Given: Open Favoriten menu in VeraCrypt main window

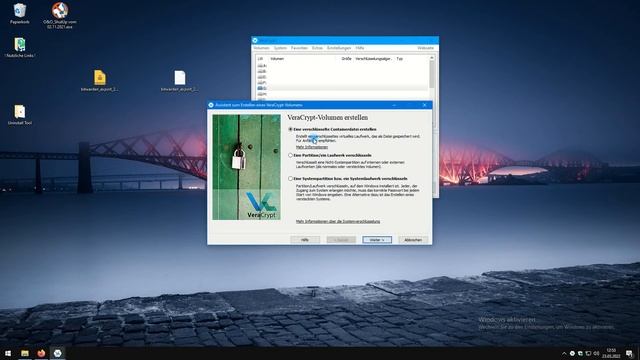Looking at the screenshot, I should point(299,48).
